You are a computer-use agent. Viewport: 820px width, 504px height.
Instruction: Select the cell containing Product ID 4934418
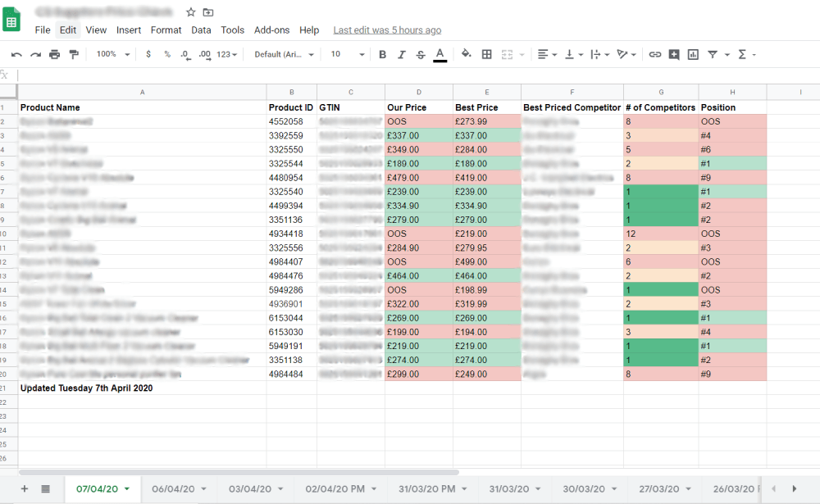[291, 233]
